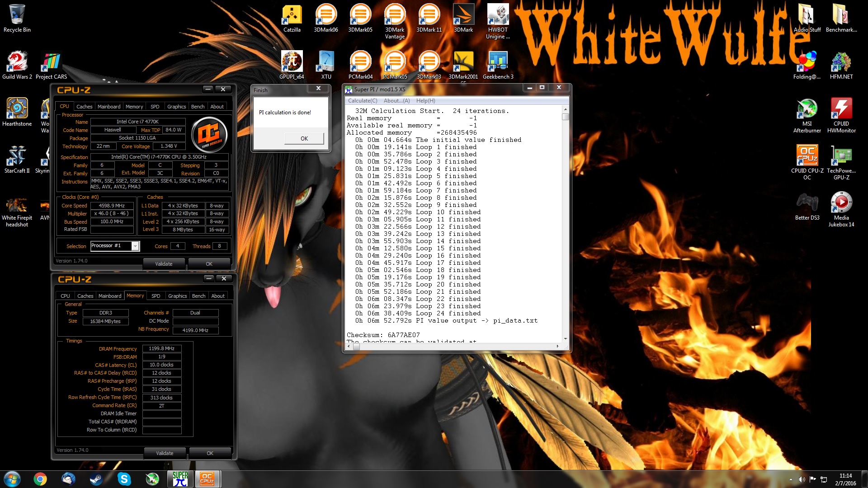Open Steam from the taskbar
The height and width of the screenshot is (488, 868).
96,479
